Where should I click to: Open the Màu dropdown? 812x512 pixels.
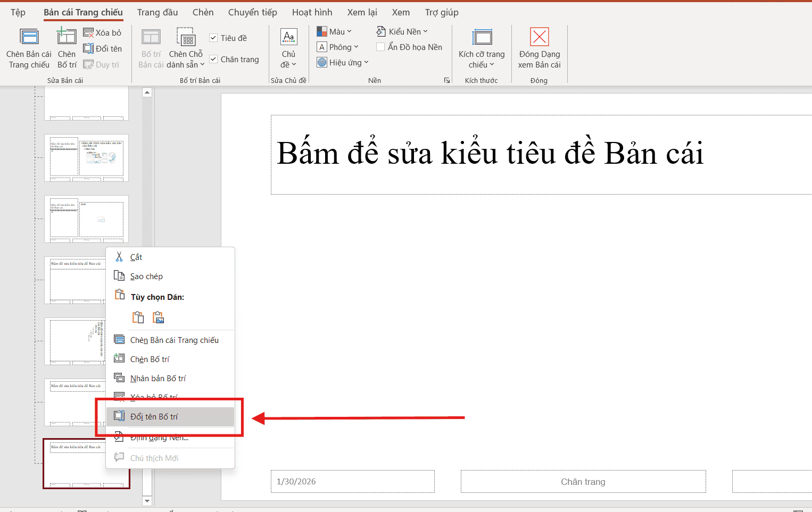point(335,31)
